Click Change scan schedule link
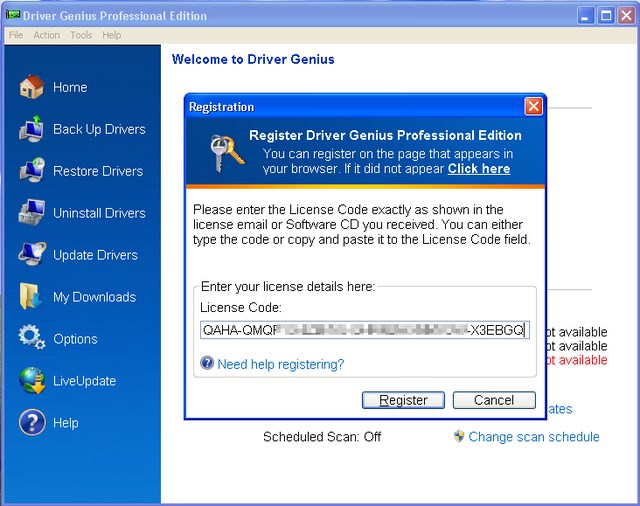640x506 pixels. [x=534, y=437]
